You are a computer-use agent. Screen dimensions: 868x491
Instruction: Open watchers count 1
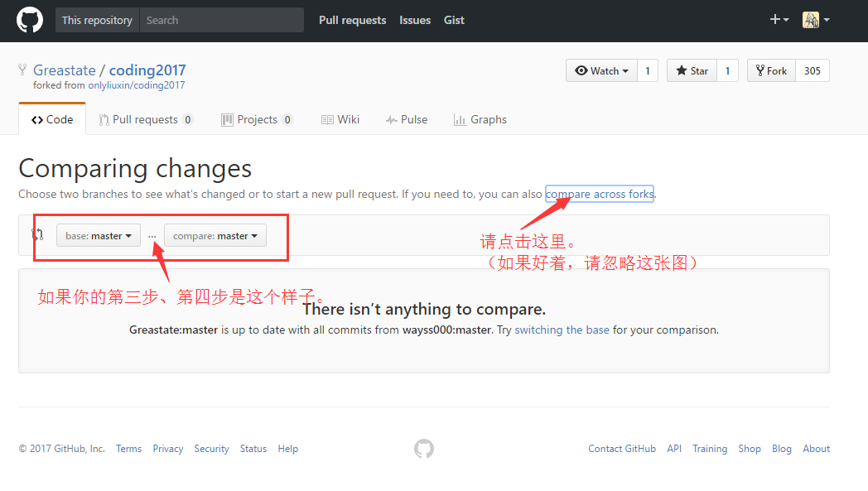(647, 71)
